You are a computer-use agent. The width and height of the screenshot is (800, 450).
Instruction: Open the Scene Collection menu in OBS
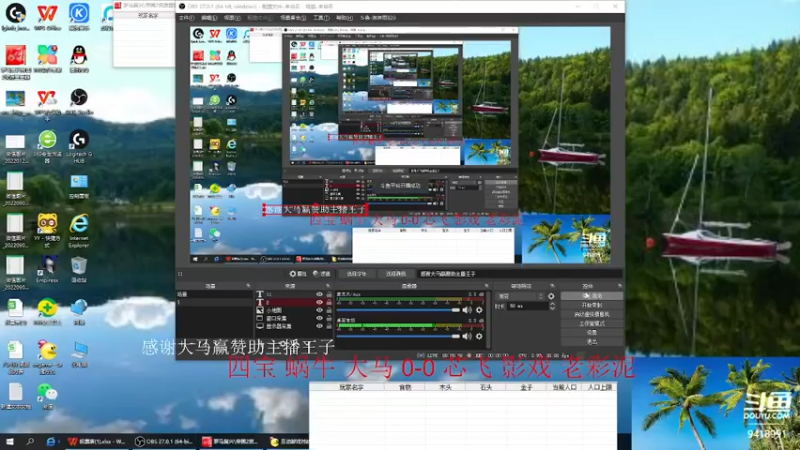tap(293, 18)
